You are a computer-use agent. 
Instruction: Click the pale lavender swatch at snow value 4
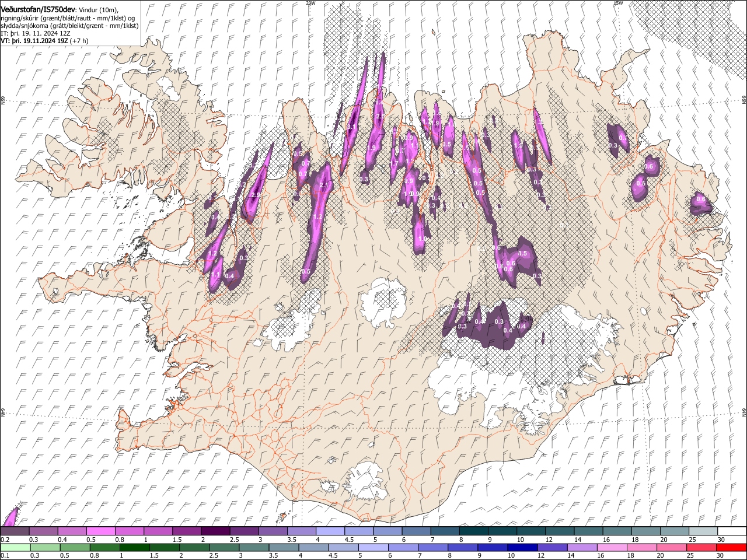330,531
